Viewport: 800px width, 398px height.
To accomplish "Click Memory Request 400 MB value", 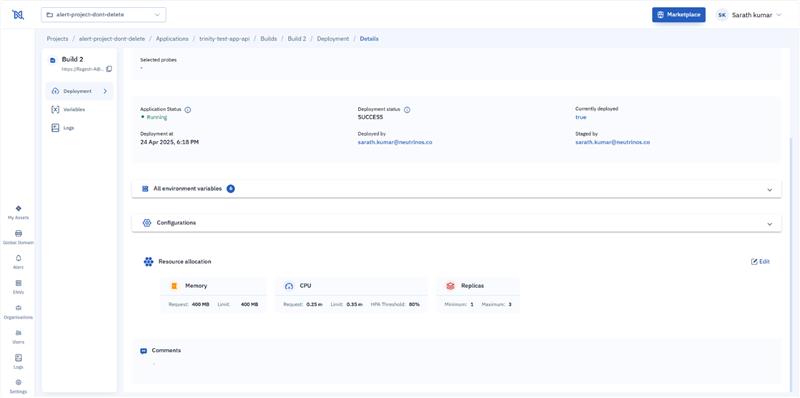I will [201, 305].
